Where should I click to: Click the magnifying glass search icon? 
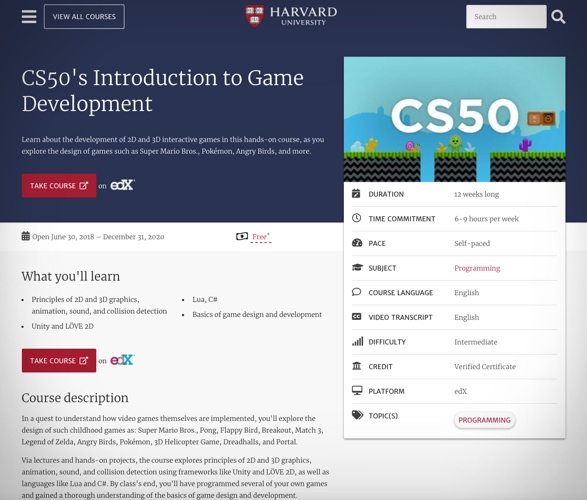click(558, 16)
